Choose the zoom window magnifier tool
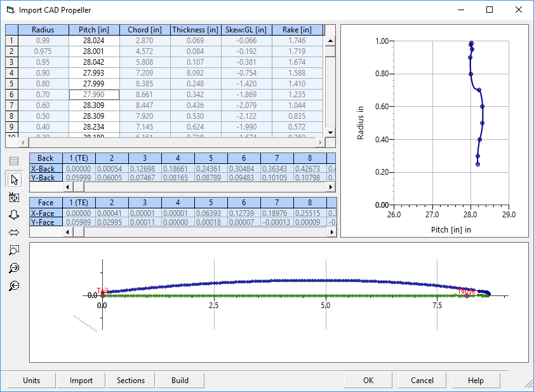534x392 pixels. (14, 250)
